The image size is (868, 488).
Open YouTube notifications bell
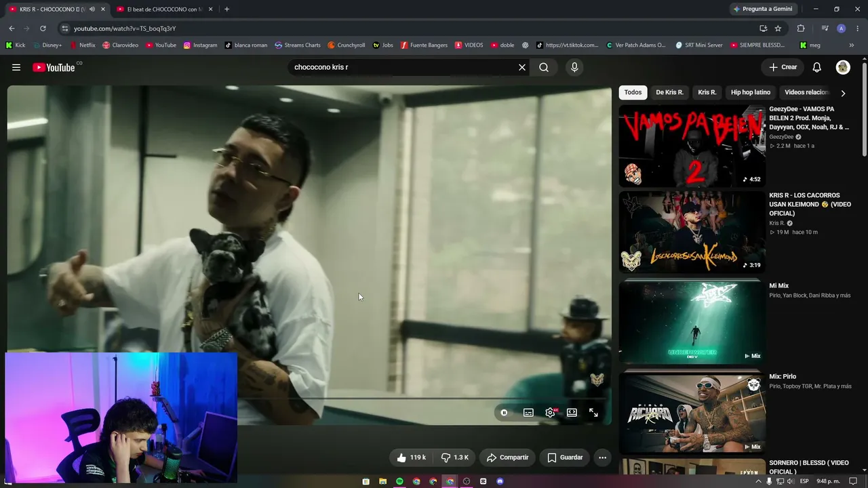(x=817, y=67)
